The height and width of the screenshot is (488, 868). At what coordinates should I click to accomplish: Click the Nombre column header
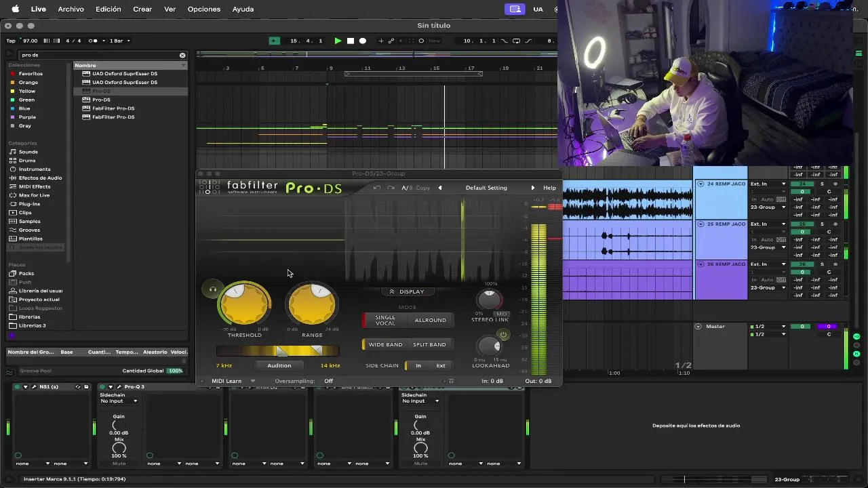tap(130, 65)
